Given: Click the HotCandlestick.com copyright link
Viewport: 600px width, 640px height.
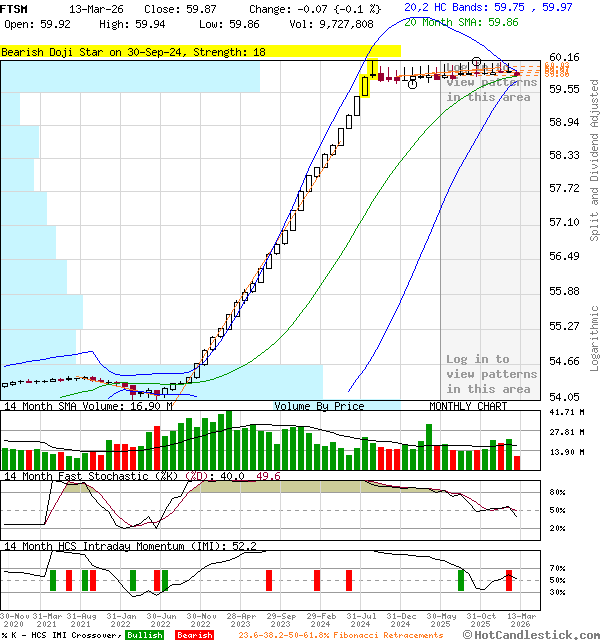Looking at the screenshot, I should (530, 634).
